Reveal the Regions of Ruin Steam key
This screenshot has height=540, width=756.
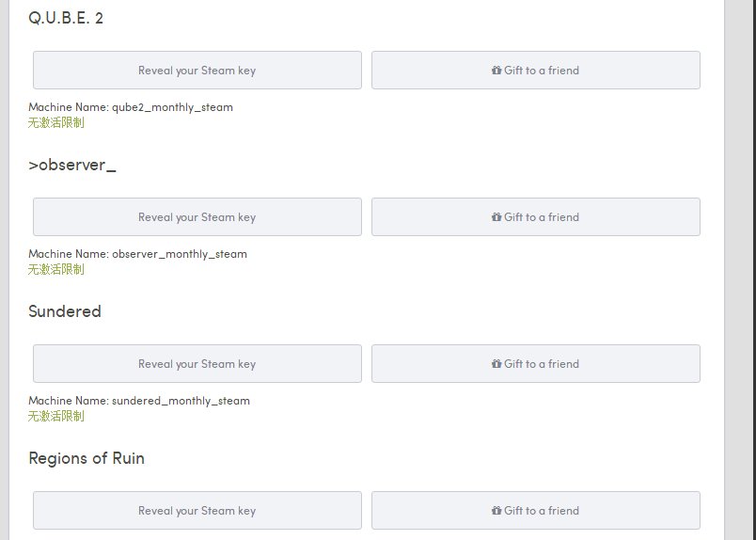(x=197, y=511)
